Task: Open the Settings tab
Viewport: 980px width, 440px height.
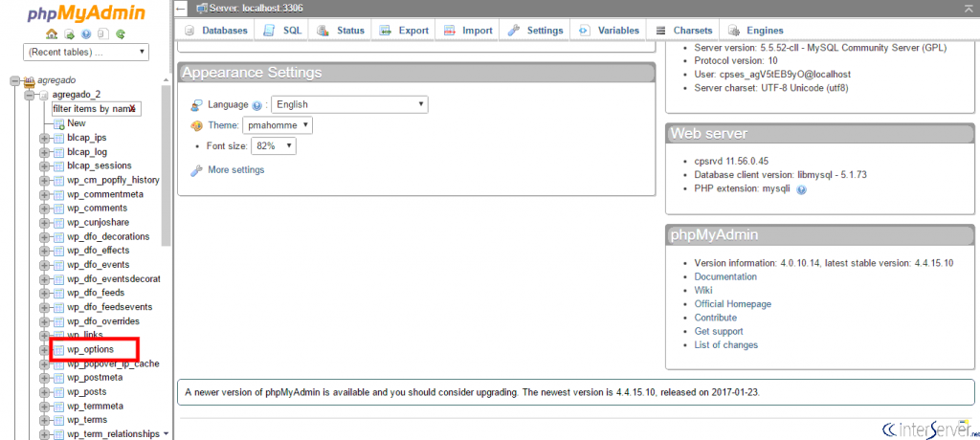Action: [x=536, y=30]
